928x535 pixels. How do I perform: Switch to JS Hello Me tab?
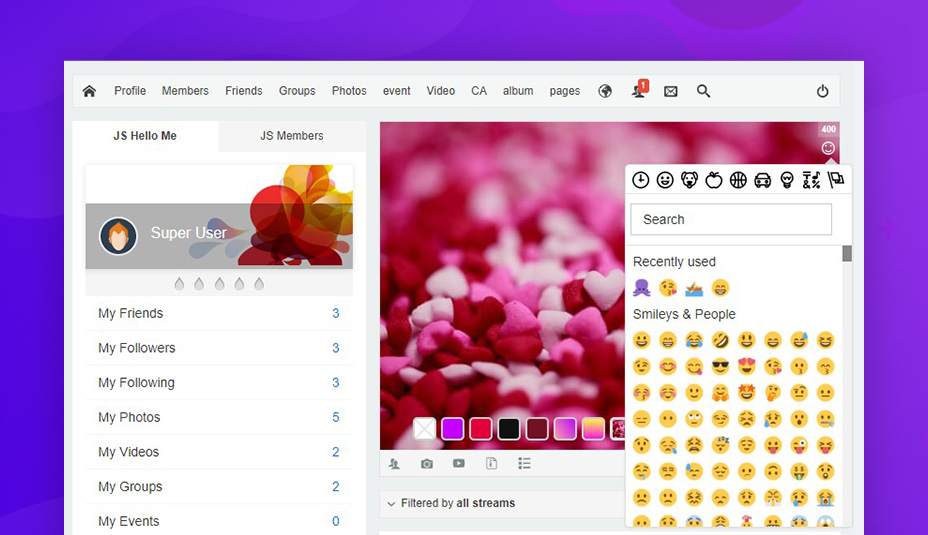[145, 136]
